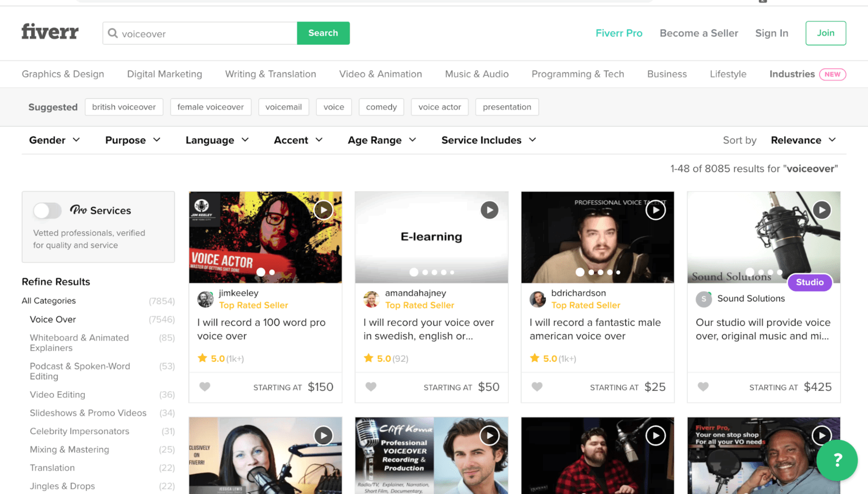Select the voice actor suggestion tag

[x=440, y=107]
